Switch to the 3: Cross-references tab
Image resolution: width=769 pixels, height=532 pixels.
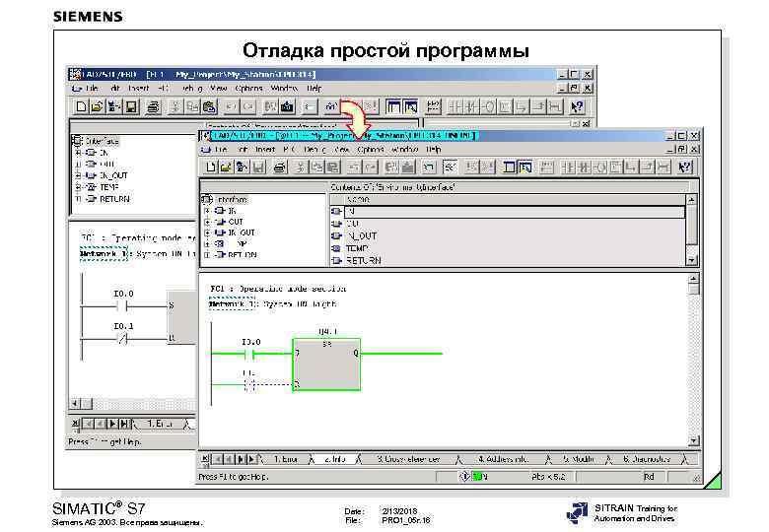pos(408,459)
